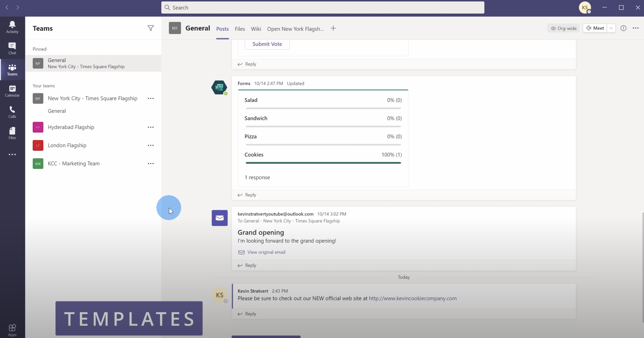Go to the Calls section
The width and height of the screenshot is (644, 338).
tap(12, 112)
